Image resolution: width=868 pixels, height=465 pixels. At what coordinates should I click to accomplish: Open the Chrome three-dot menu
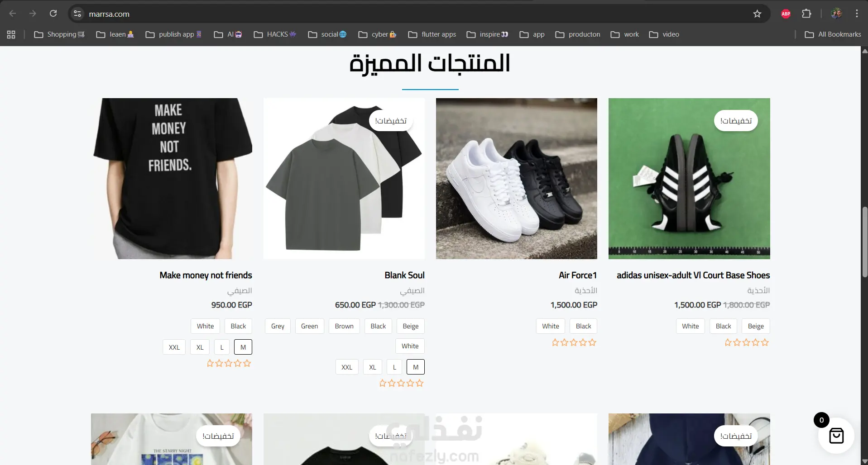(x=857, y=14)
